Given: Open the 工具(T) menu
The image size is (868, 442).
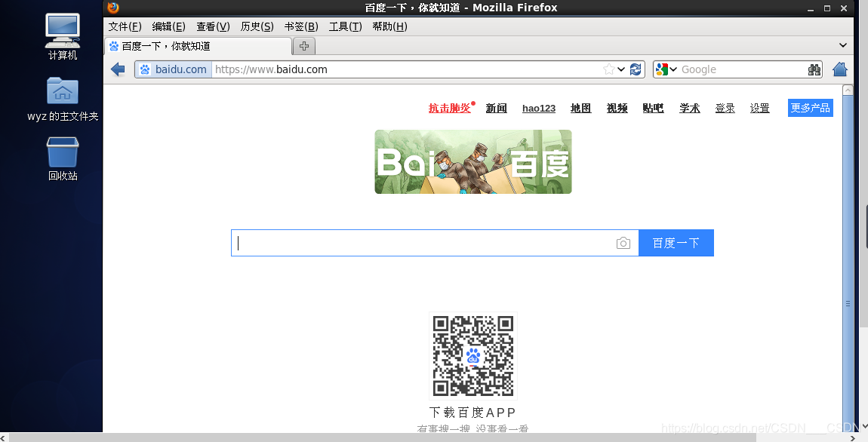Looking at the screenshot, I should point(345,26).
